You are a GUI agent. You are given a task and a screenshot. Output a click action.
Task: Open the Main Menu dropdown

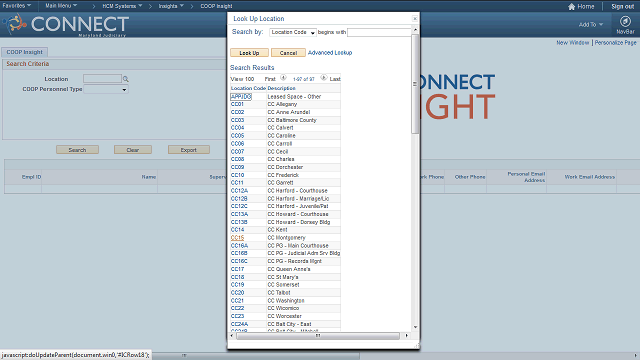coord(61,6)
